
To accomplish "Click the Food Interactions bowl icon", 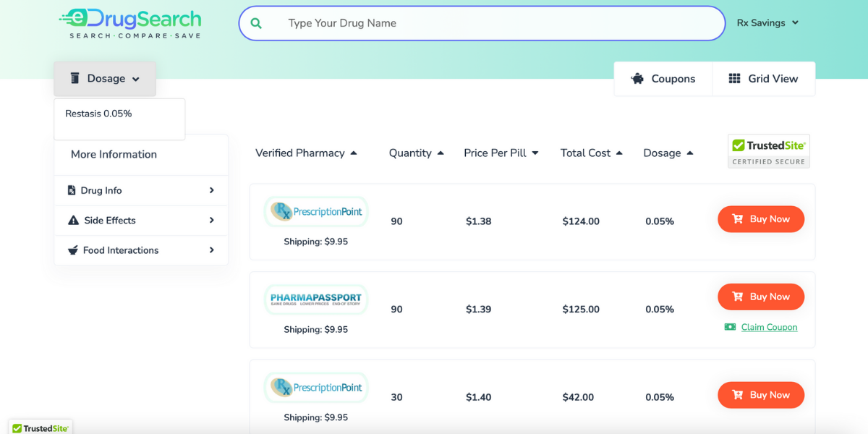I will pos(73,250).
